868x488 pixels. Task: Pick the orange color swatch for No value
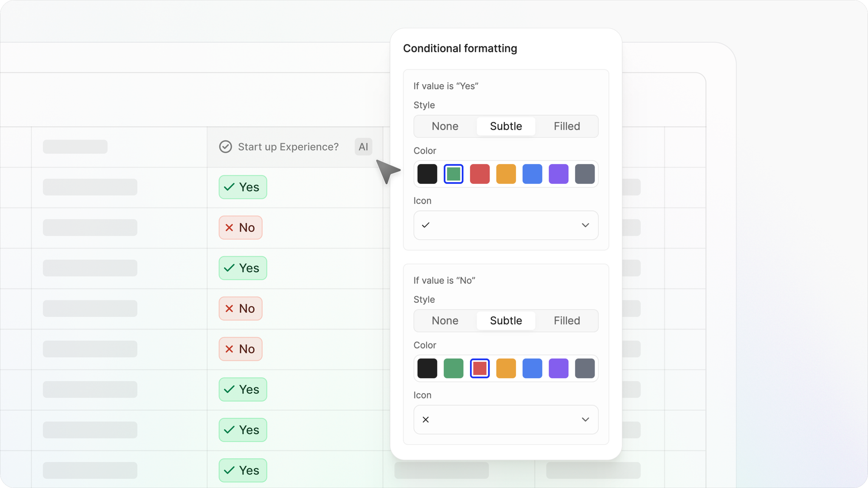[506, 368]
